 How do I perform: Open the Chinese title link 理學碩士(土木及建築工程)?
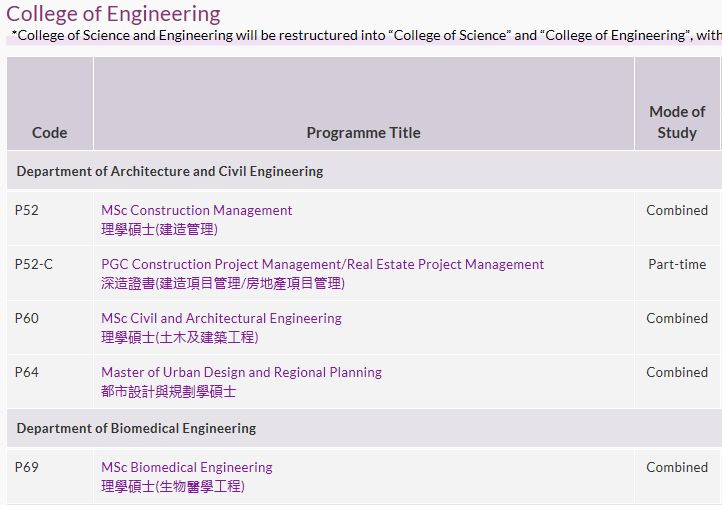pyautogui.click(x=180, y=337)
